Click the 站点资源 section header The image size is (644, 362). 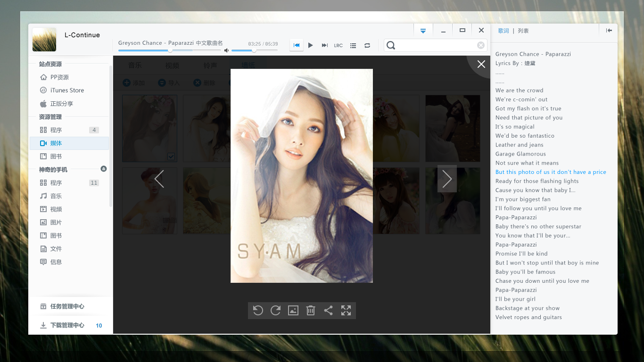pyautogui.click(x=50, y=64)
